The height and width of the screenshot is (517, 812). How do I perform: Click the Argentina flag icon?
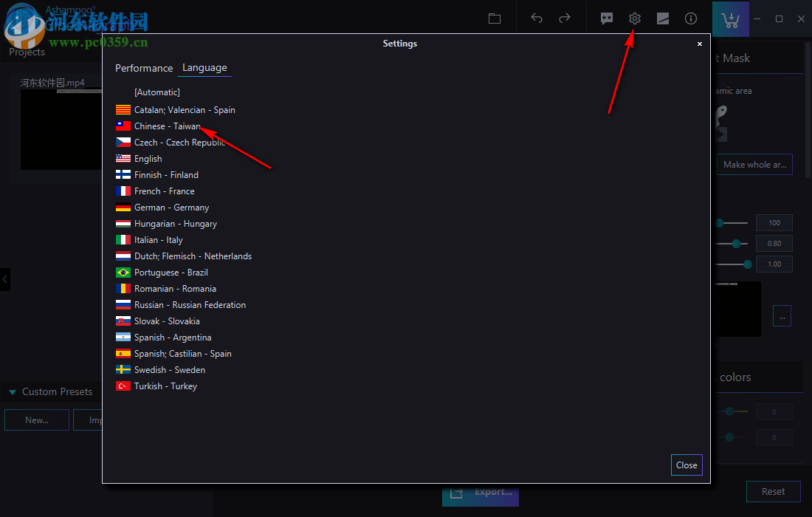(123, 338)
